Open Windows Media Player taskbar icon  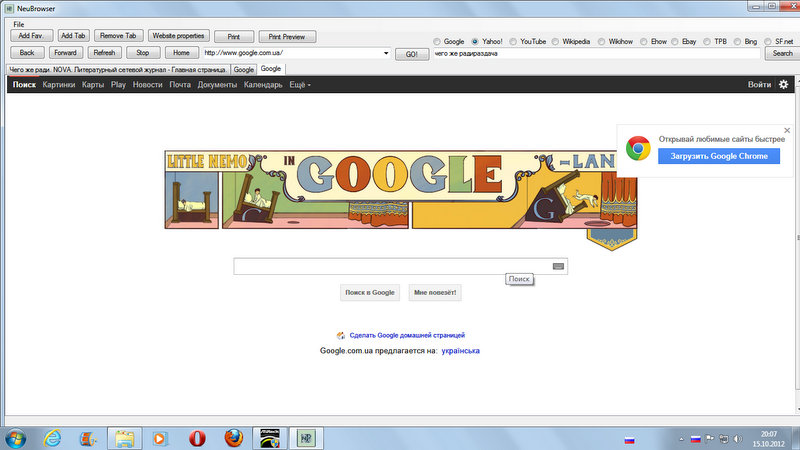[x=160, y=438]
